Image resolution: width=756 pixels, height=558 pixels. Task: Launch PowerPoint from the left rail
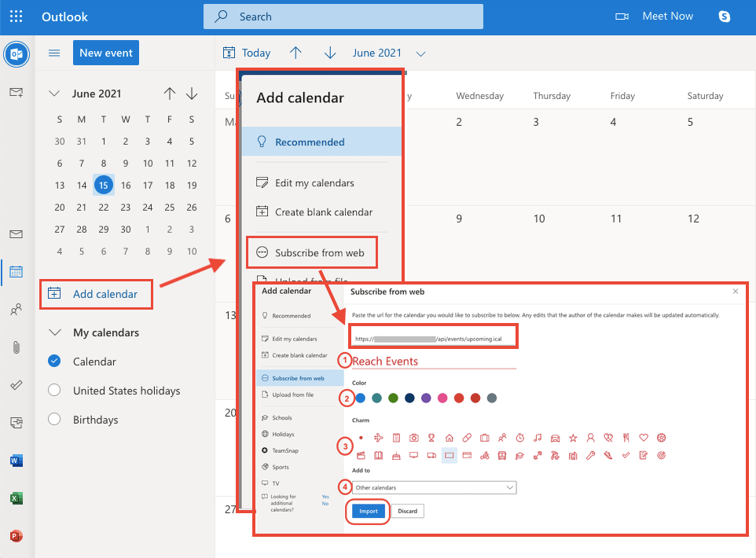[16, 536]
